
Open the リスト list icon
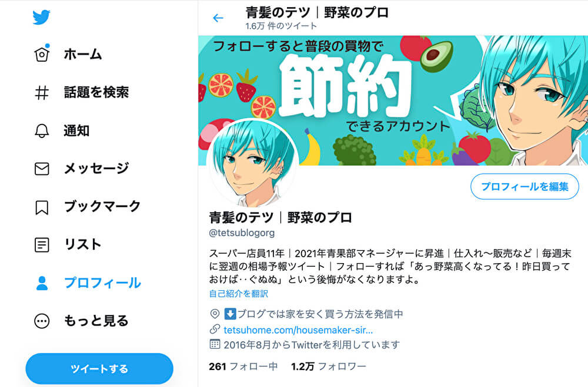click(x=42, y=245)
